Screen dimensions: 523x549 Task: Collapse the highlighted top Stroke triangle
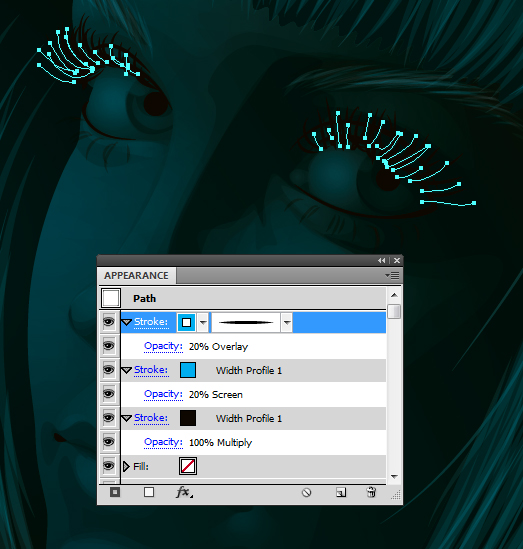point(126,322)
